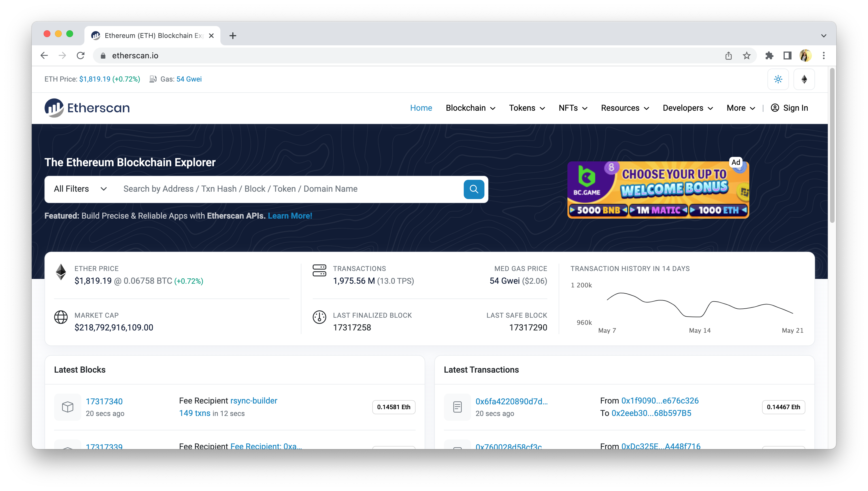Open the All Filters dropdown
The image size is (868, 491).
click(x=80, y=189)
